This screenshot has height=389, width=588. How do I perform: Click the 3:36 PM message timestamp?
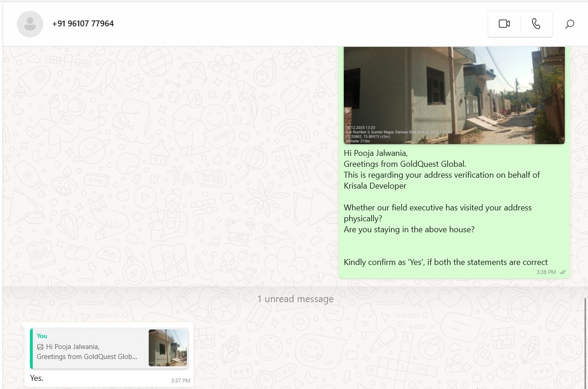(546, 272)
